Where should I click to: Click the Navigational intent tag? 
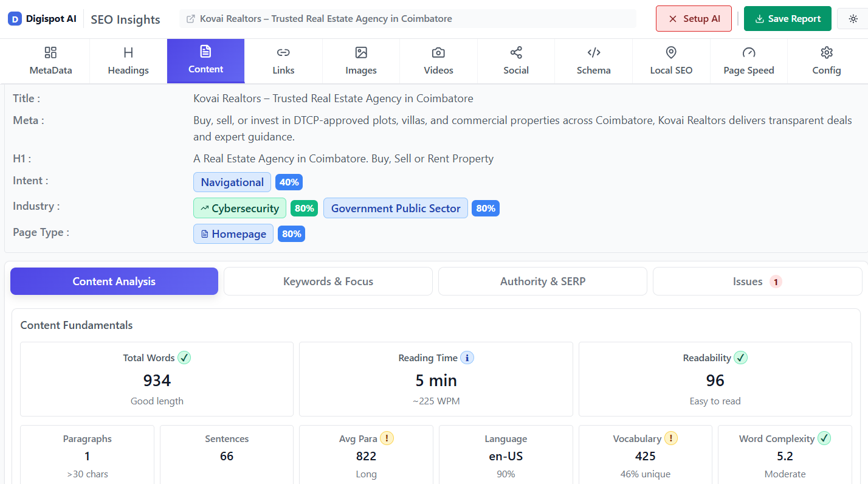(x=232, y=182)
